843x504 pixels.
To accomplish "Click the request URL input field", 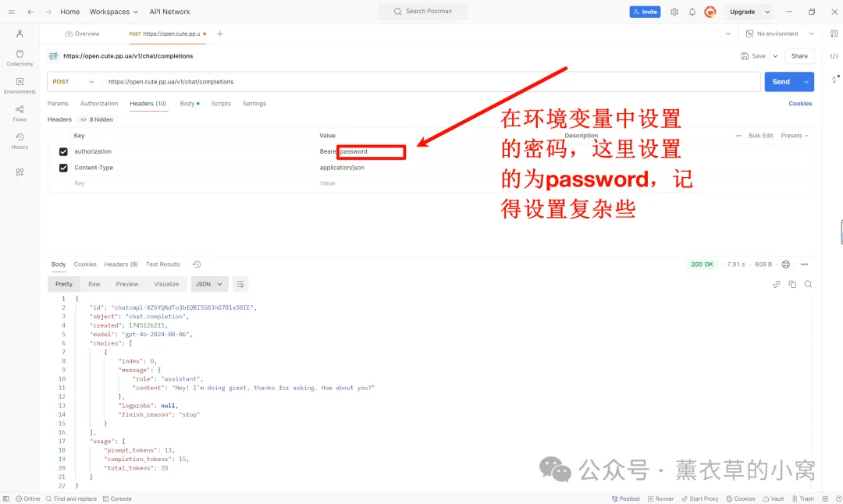I will pos(432,82).
